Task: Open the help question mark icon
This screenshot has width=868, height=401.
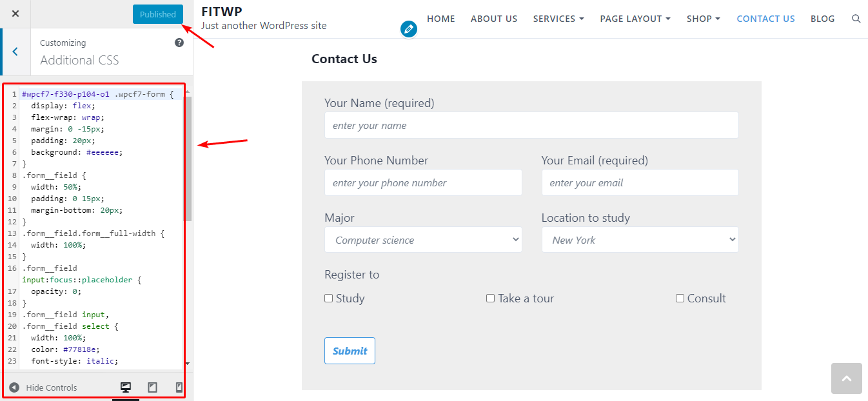Action: (x=179, y=43)
